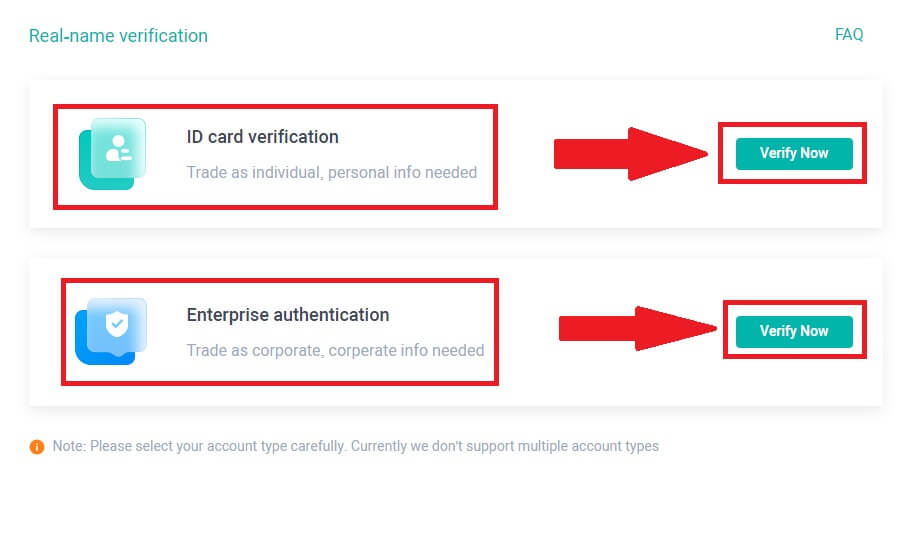Select the 'ID card verification' heading

tap(262, 137)
